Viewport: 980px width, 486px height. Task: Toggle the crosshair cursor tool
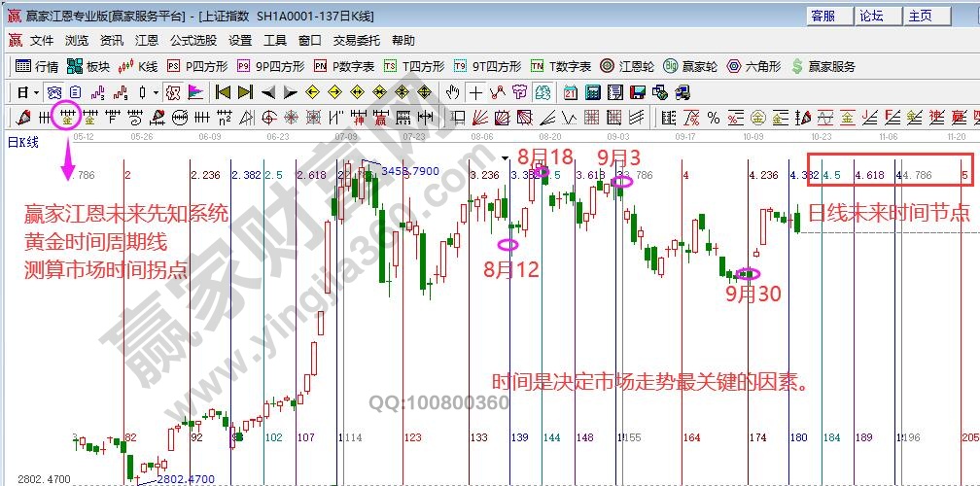(475, 92)
